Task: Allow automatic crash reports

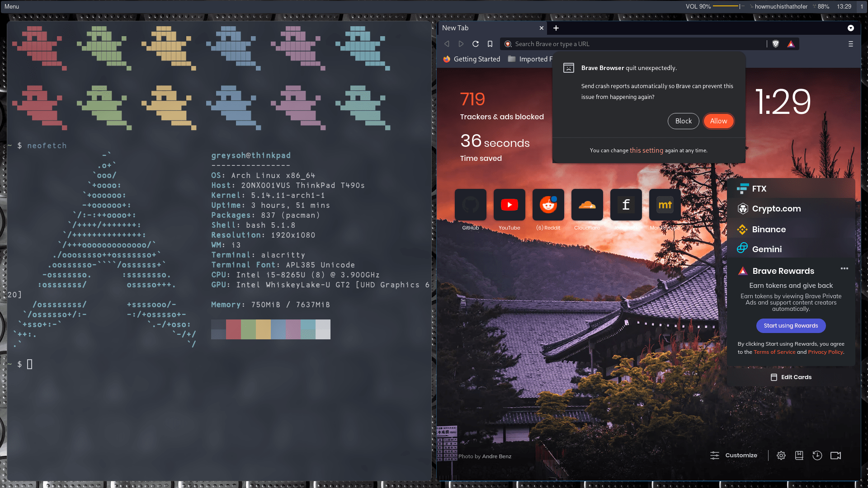Action: (718, 121)
